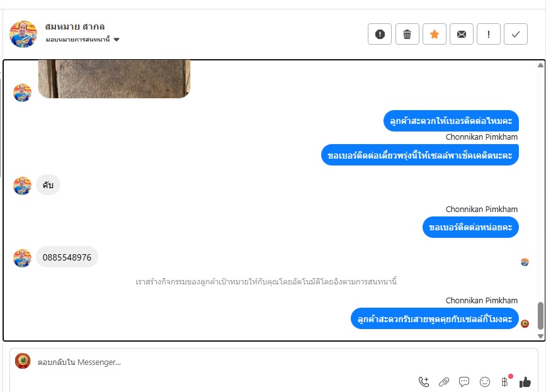Open the assign this conversation menu label
Screen dimensions: 546x392
(x=77, y=40)
